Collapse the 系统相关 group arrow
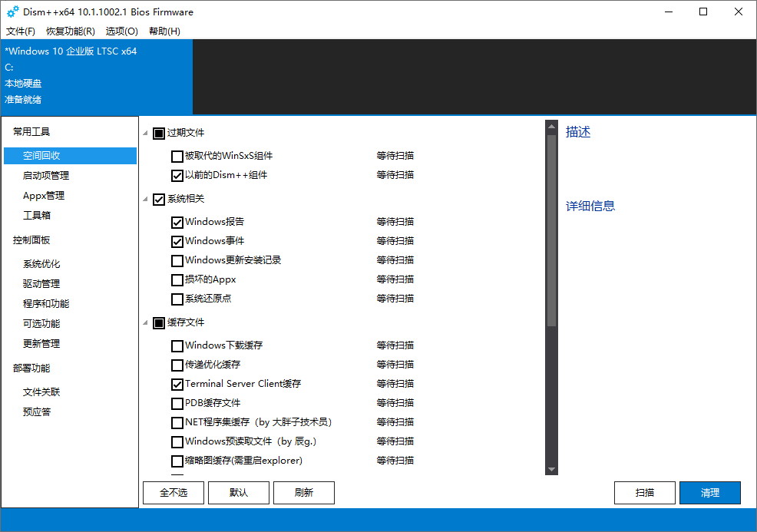757x532 pixels. (x=147, y=200)
